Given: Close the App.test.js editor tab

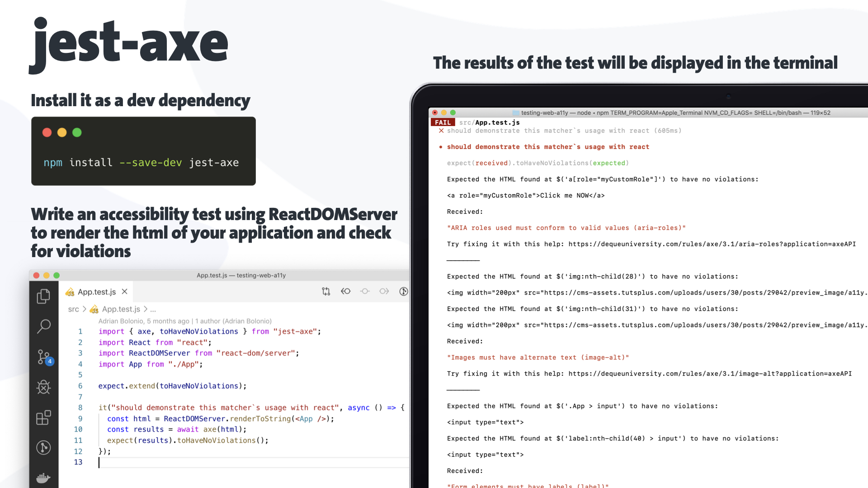Looking at the screenshot, I should click(125, 292).
